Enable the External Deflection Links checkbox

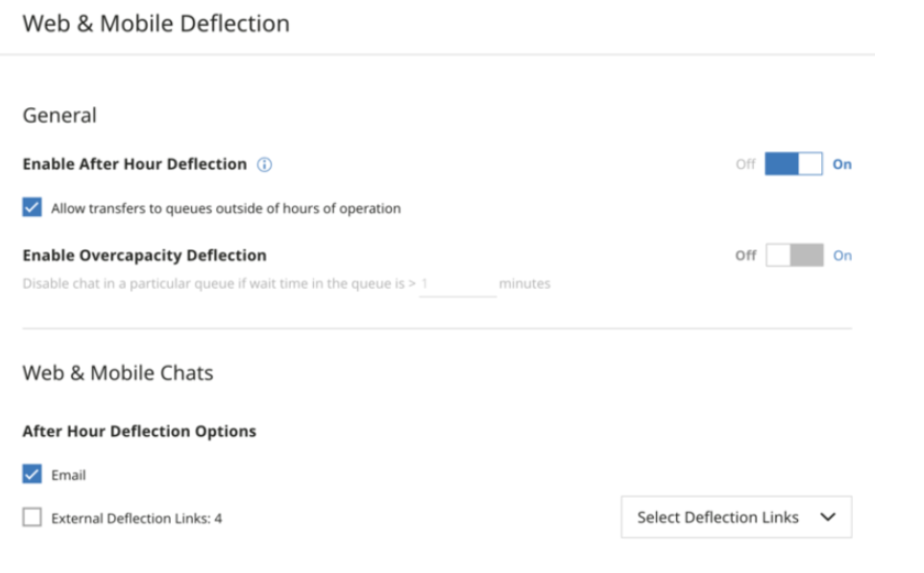(x=32, y=518)
